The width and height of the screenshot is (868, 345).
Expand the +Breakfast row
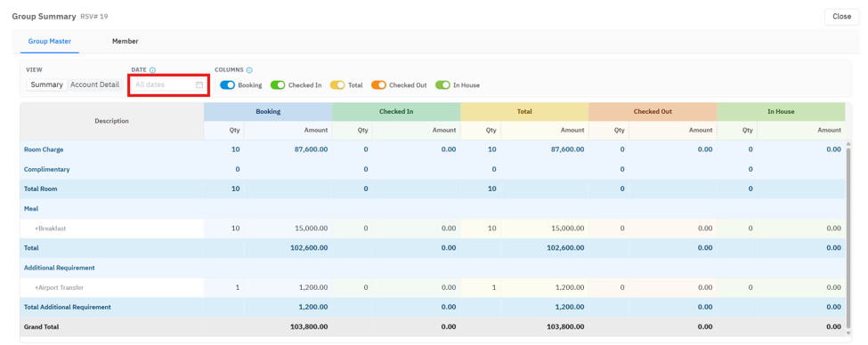[x=52, y=229]
